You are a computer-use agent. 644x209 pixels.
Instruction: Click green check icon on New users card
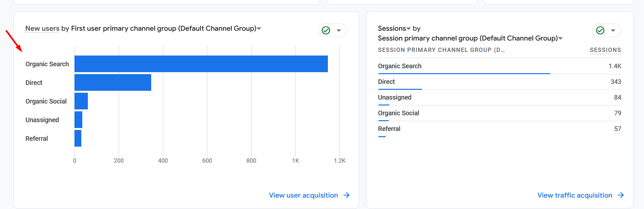pos(326,30)
